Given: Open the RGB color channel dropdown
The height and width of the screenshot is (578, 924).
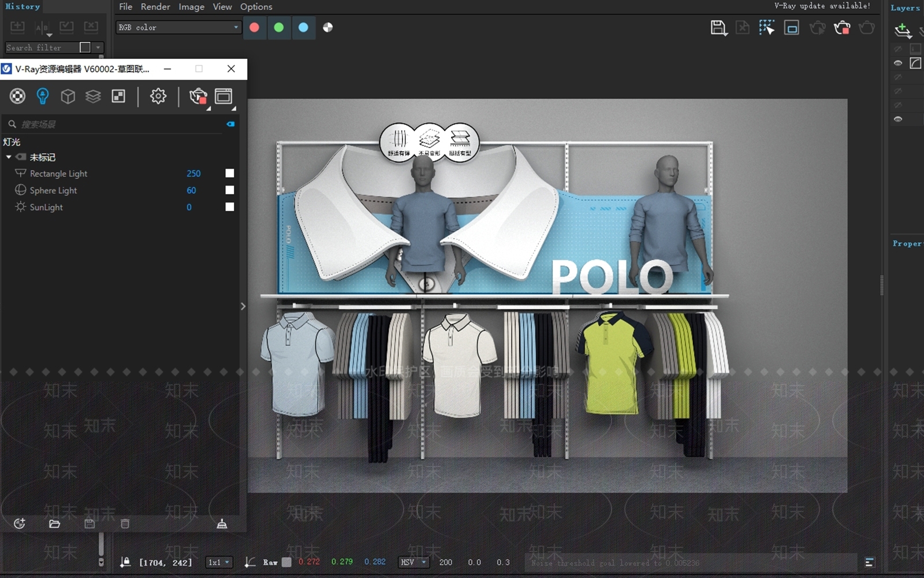Looking at the screenshot, I should (178, 27).
